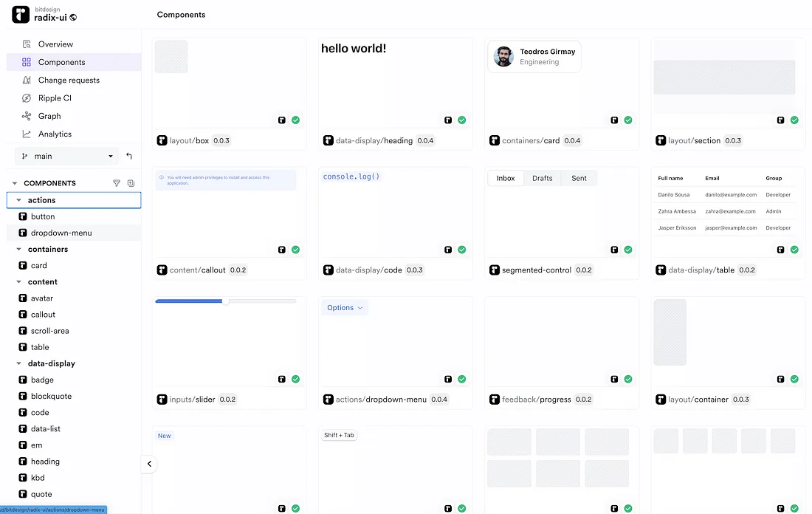
Task: Click green check status on layout/box card
Action: coord(295,120)
